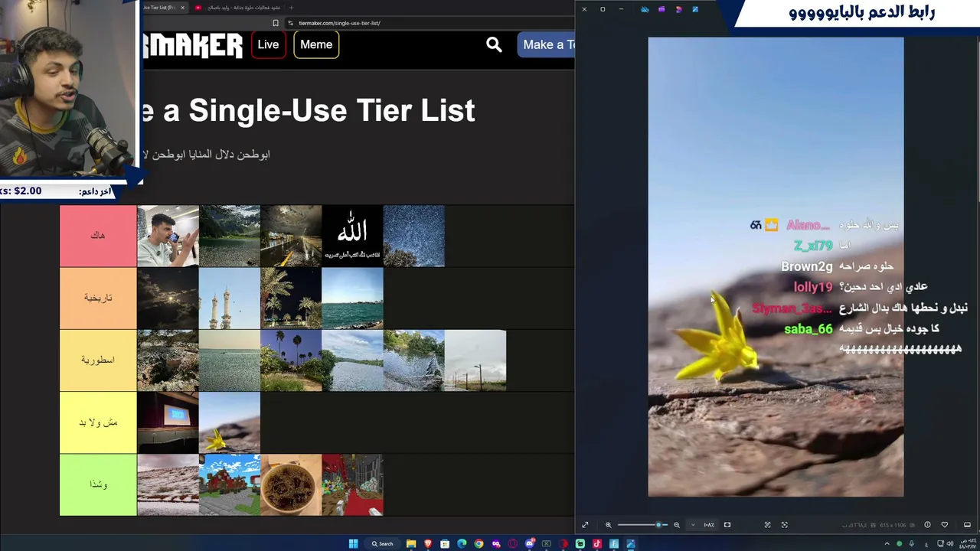Select the small yellow flower thumbnail
Image resolution: width=980 pixels, height=551 pixels.
coord(230,422)
